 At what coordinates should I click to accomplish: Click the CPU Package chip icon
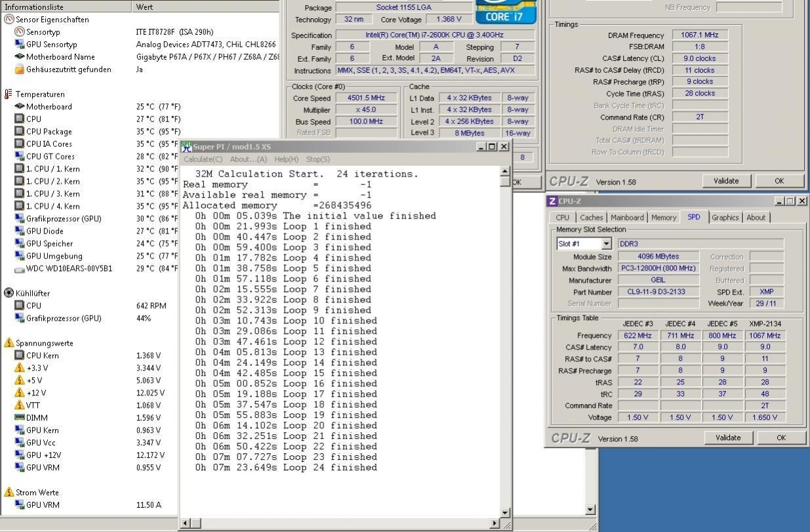click(20, 131)
